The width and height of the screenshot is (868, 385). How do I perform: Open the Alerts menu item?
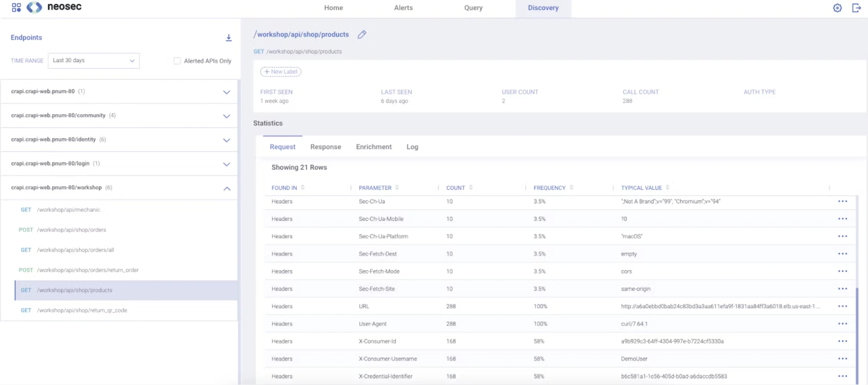[x=403, y=8]
